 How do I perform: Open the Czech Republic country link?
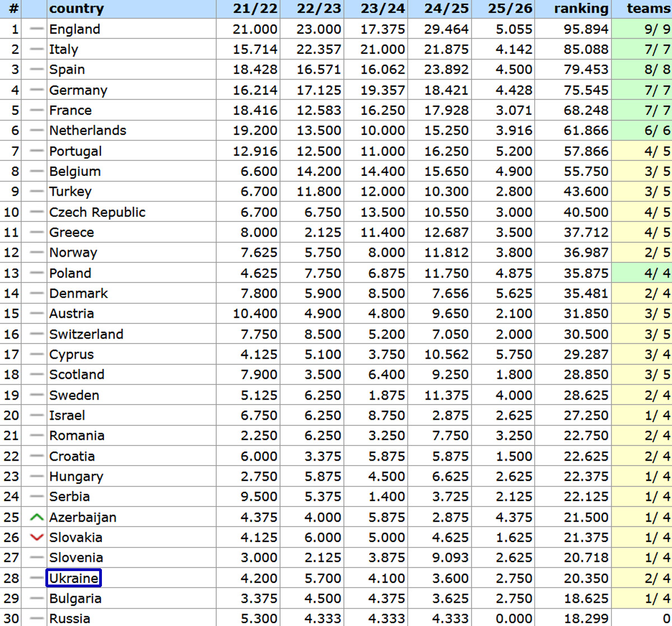click(x=97, y=212)
